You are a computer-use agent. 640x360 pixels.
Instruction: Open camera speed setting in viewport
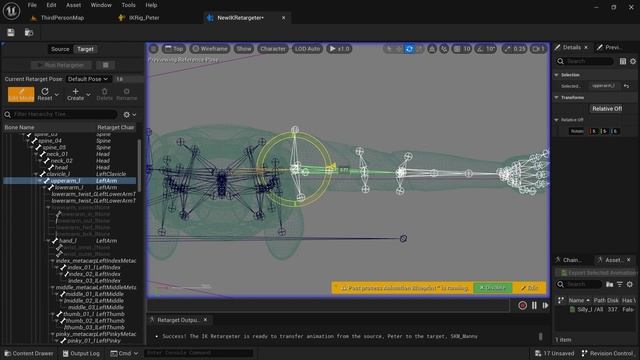click(x=538, y=49)
